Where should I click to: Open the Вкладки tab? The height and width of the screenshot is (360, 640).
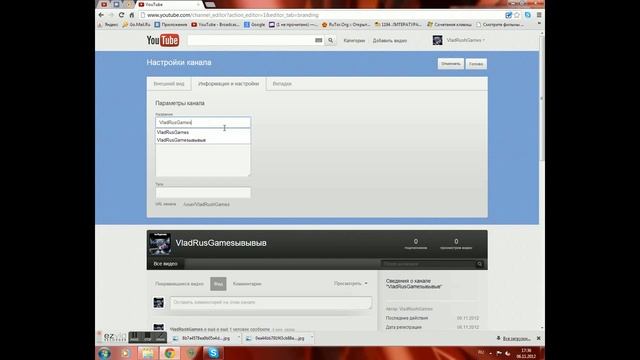coord(282,84)
